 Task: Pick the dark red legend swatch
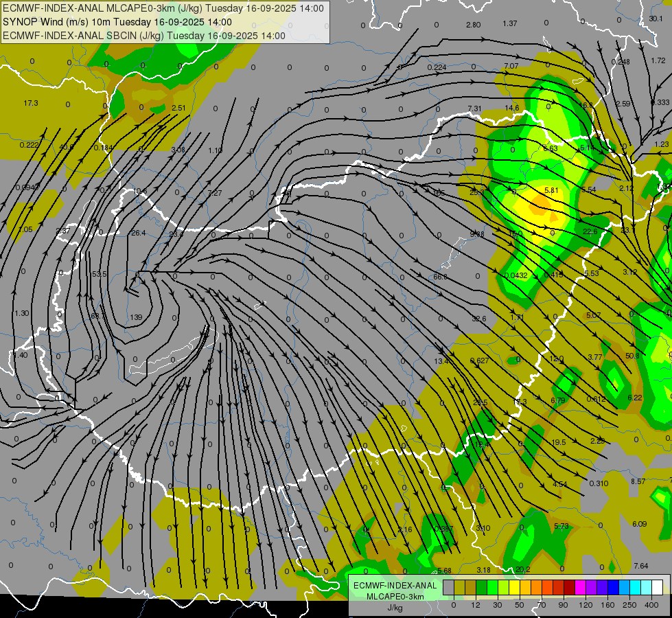pos(569,588)
